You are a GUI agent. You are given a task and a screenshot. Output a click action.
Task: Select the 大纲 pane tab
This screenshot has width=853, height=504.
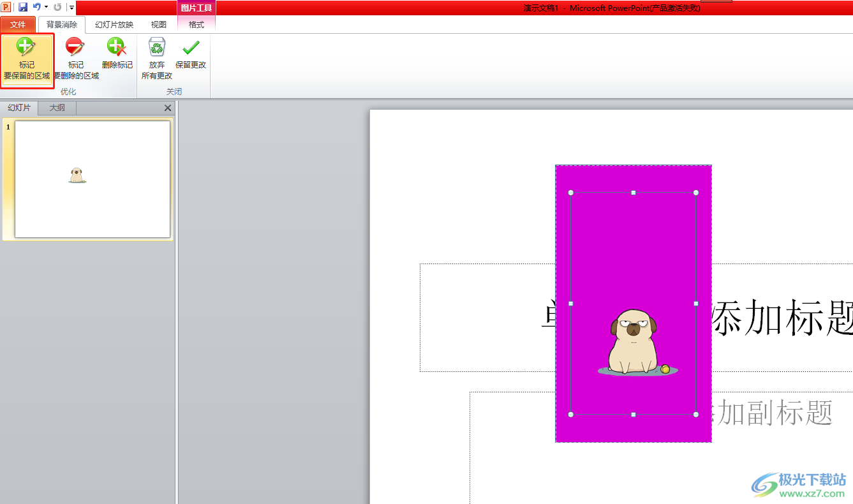pyautogui.click(x=57, y=108)
